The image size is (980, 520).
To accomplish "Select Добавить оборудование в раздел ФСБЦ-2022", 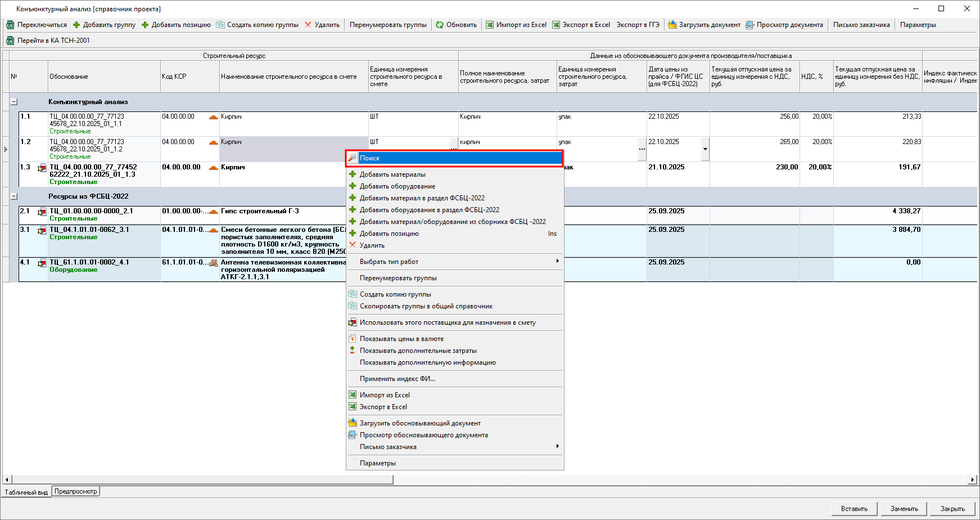I will coord(454,210).
